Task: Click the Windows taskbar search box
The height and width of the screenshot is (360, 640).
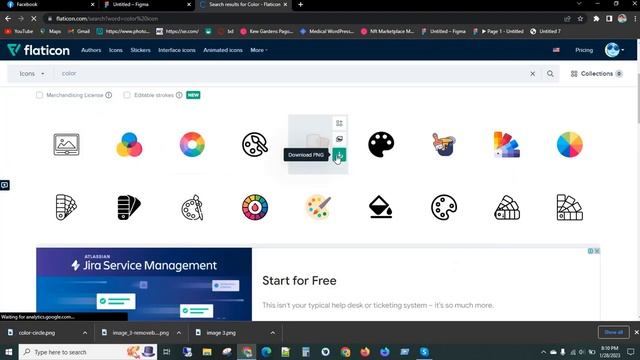Action: click(88, 352)
